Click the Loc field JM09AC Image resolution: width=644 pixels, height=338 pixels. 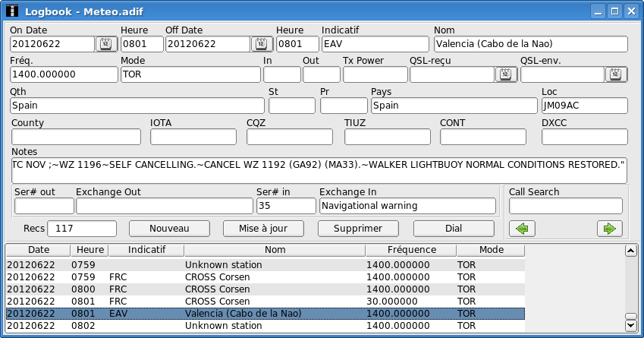tap(584, 106)
